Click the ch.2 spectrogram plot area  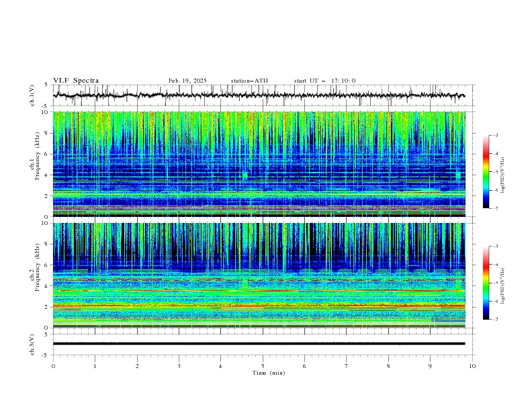tap(259, 275)
